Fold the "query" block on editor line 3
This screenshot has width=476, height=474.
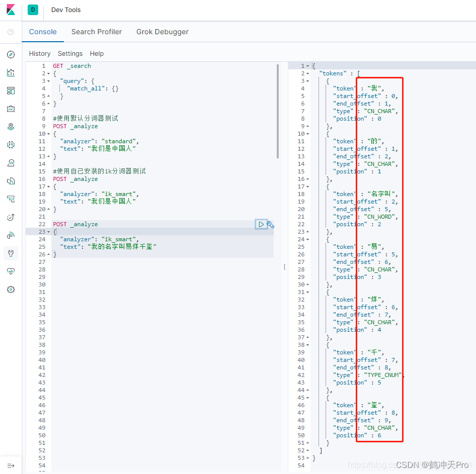(48, 81)
